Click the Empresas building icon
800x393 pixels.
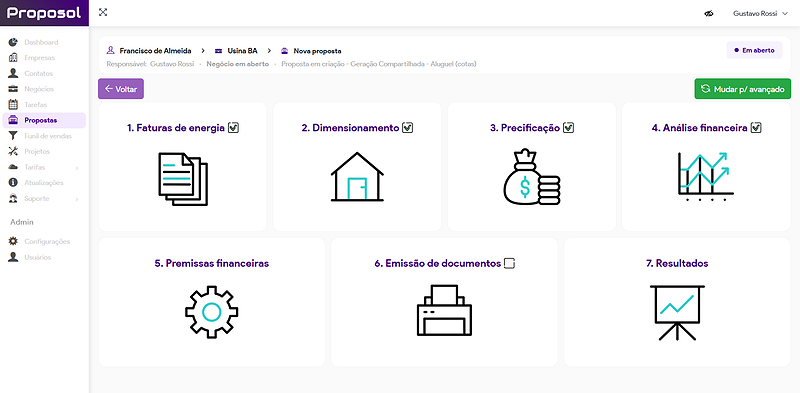14,58
